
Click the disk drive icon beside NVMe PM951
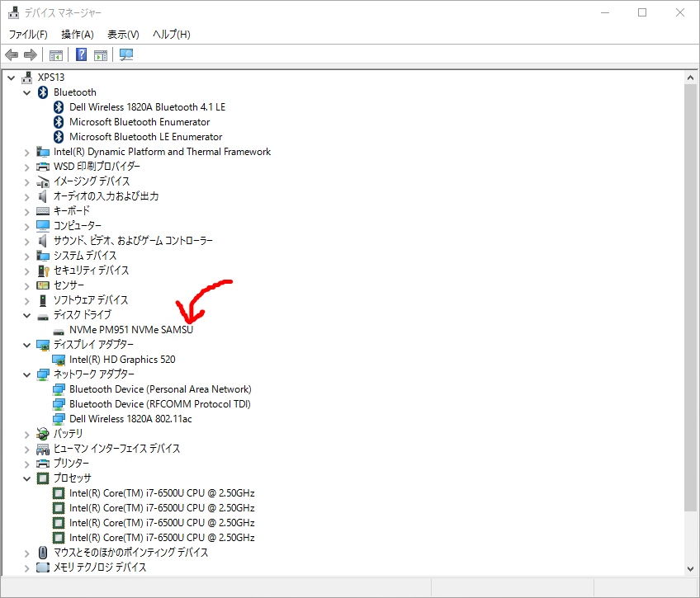coord(59,332)
